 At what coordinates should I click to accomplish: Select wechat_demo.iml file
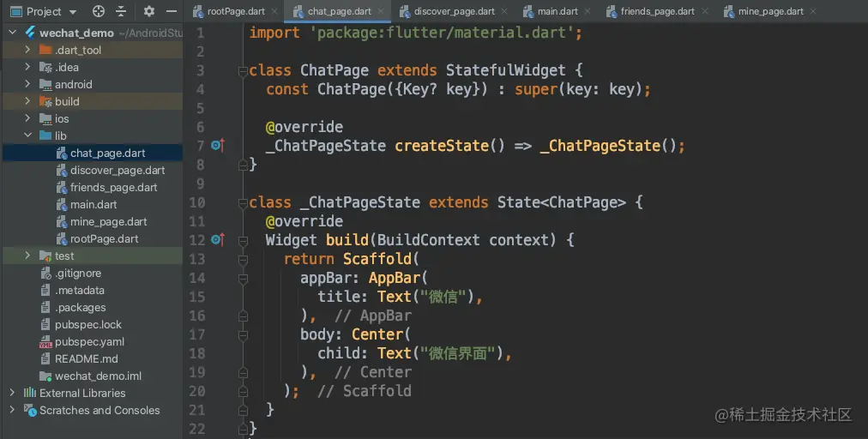pos(93,376)
